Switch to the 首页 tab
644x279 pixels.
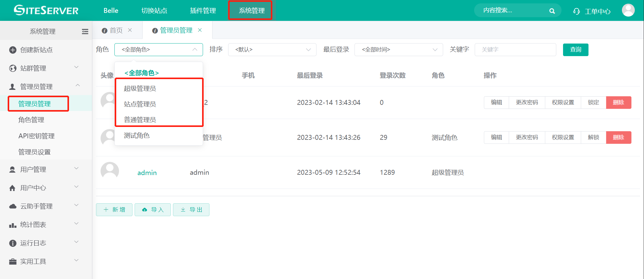click(116, 30)
